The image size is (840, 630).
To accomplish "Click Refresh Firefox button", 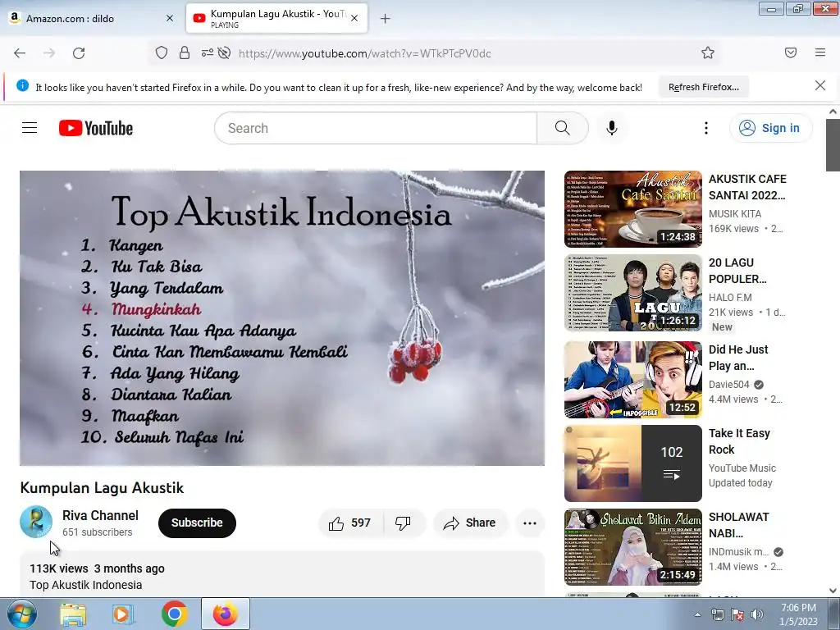I will [703, 87].
